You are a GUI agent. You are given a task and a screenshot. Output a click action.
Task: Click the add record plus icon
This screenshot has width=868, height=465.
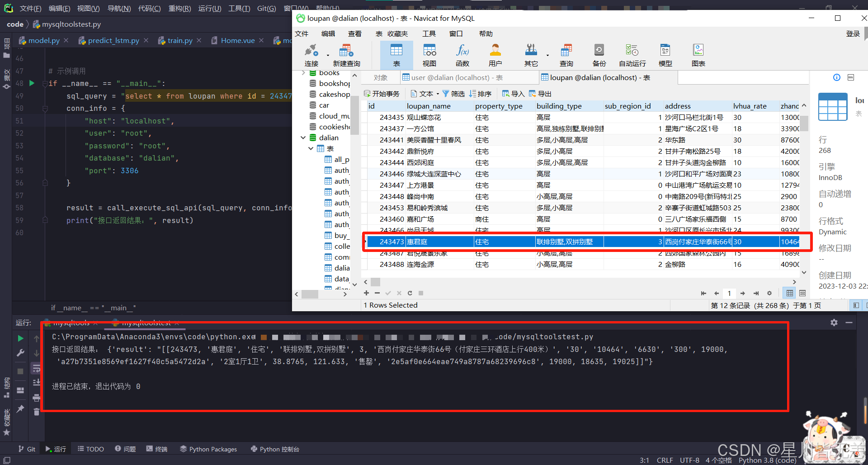tap(366, 293)
